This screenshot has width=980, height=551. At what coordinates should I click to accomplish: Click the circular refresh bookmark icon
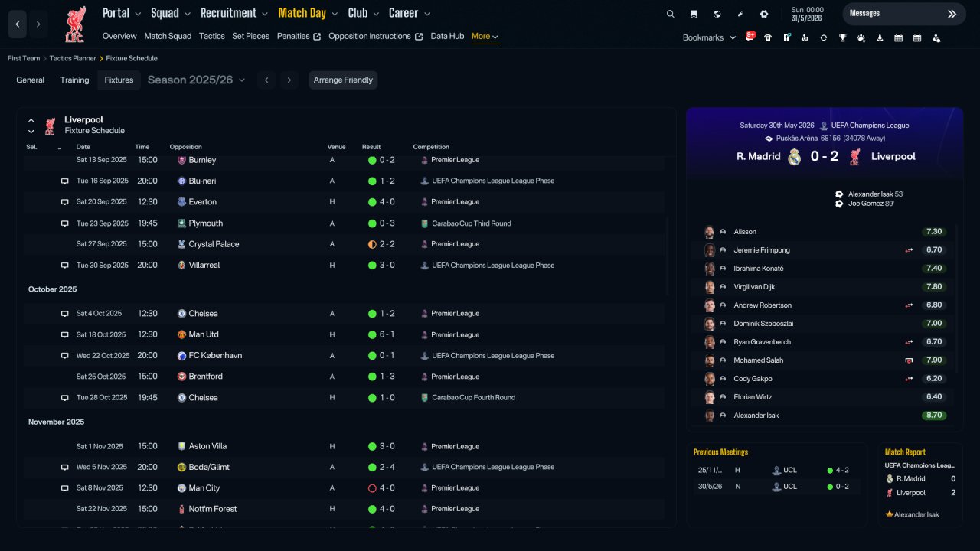[824, 37]
